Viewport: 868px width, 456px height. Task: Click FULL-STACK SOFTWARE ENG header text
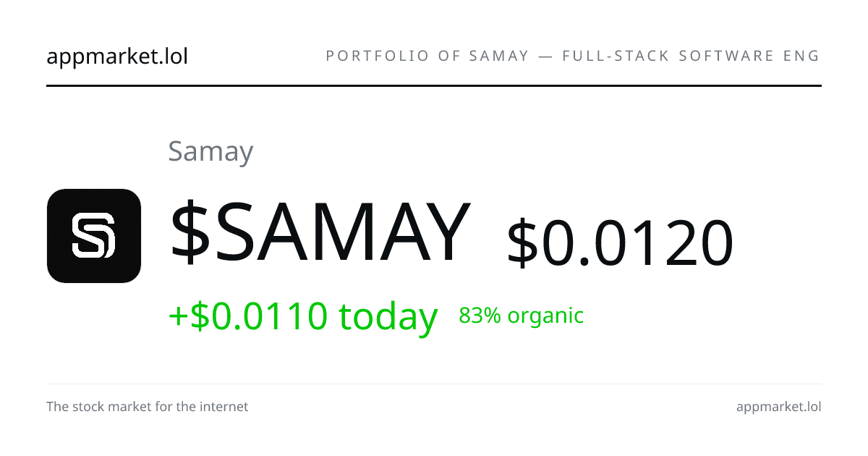click(x=692, y=56)
